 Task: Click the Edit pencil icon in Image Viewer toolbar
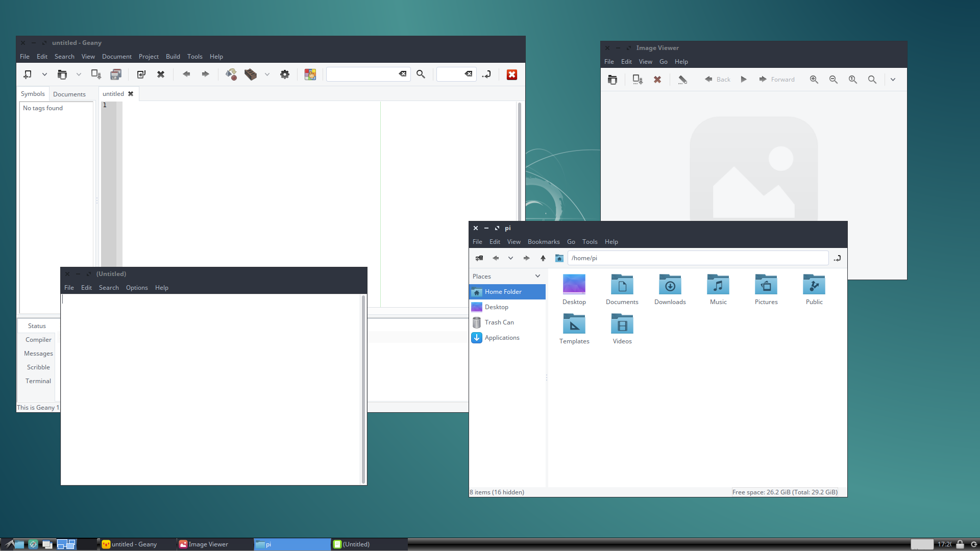click(x=682, y=80)
